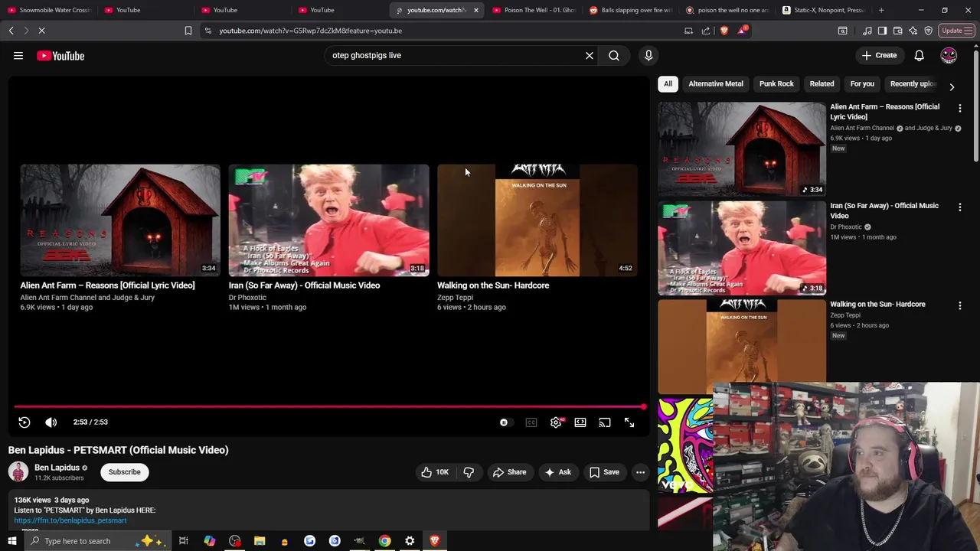Open the notifications bell
980x551 pixels.
[x=920, y=55]
